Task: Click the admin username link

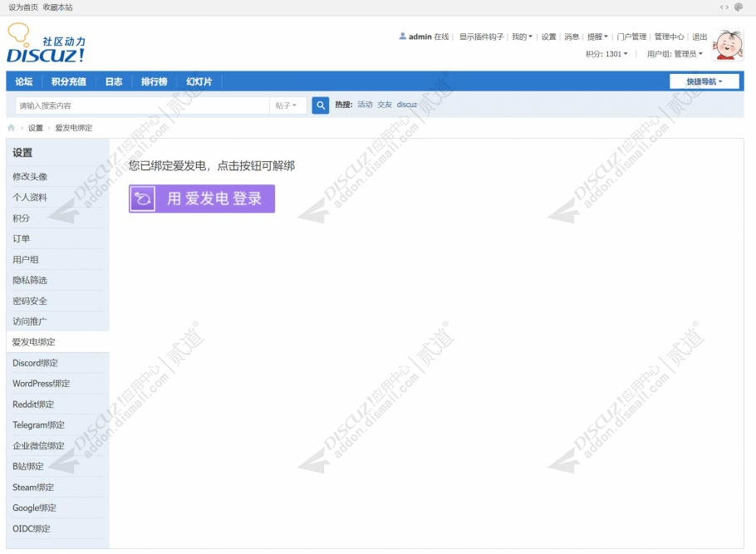Action: [420, 37]
